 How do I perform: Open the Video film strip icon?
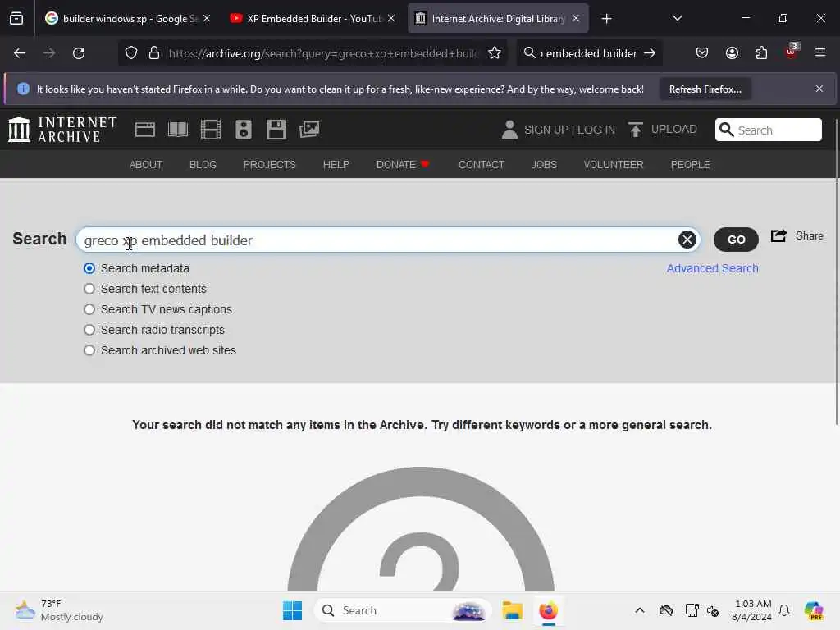[x=211, y=130]
